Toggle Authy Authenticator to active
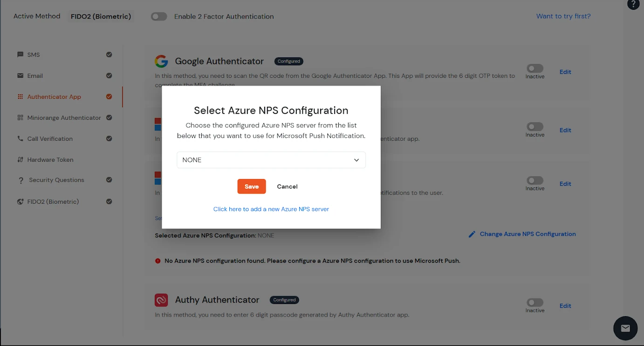The width and height of the screenshot is (644, 346). (534, 302)
